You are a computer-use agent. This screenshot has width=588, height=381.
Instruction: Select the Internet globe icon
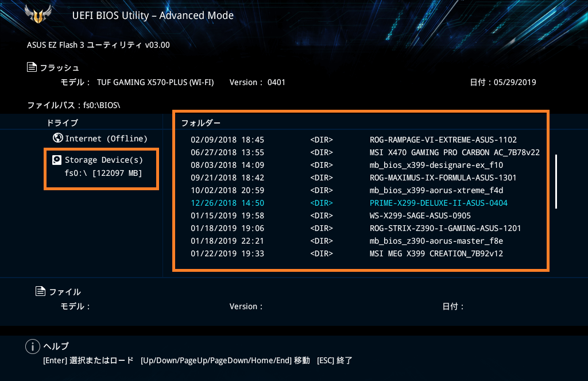point(58,138)
